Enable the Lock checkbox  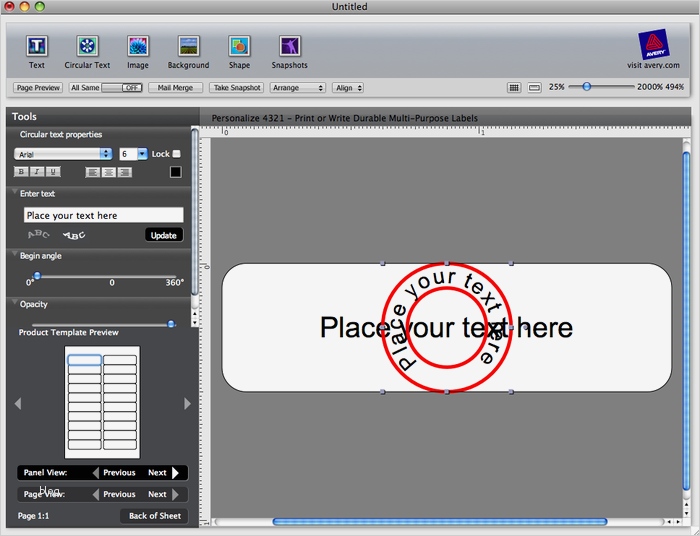177,154
